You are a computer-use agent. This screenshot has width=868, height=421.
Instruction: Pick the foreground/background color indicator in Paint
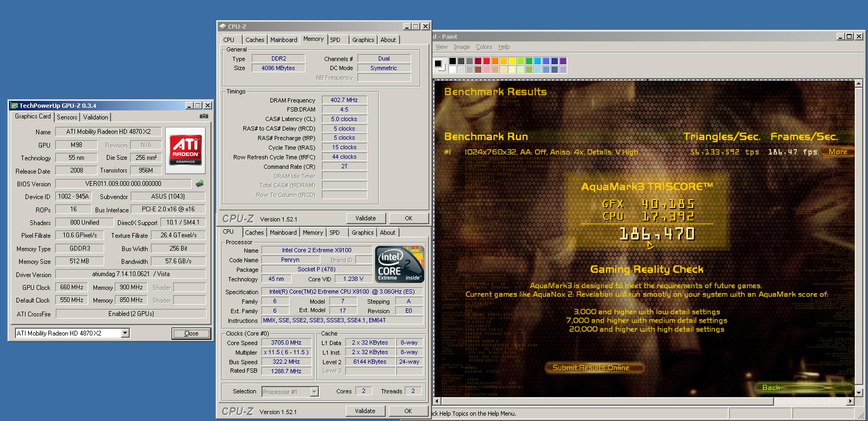point(439,65)
